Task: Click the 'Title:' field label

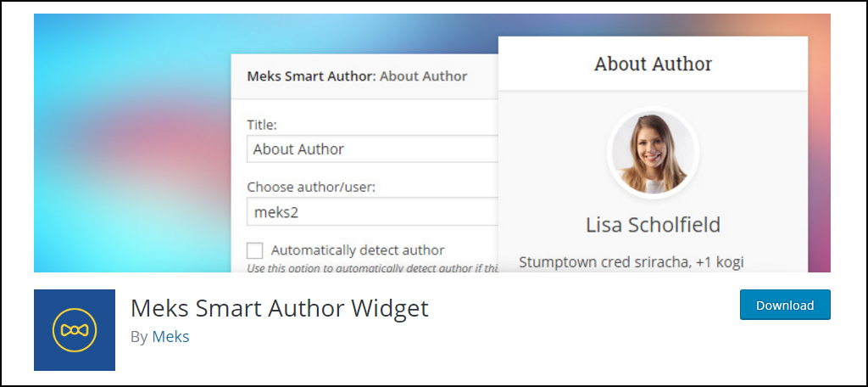Action: 262,126
